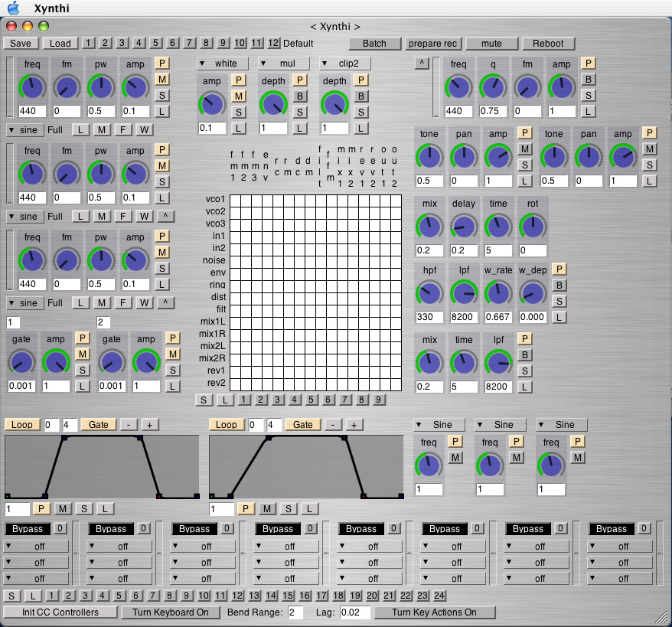Click the clip2 depth knob
672x627 pixels.
[334, 104]
